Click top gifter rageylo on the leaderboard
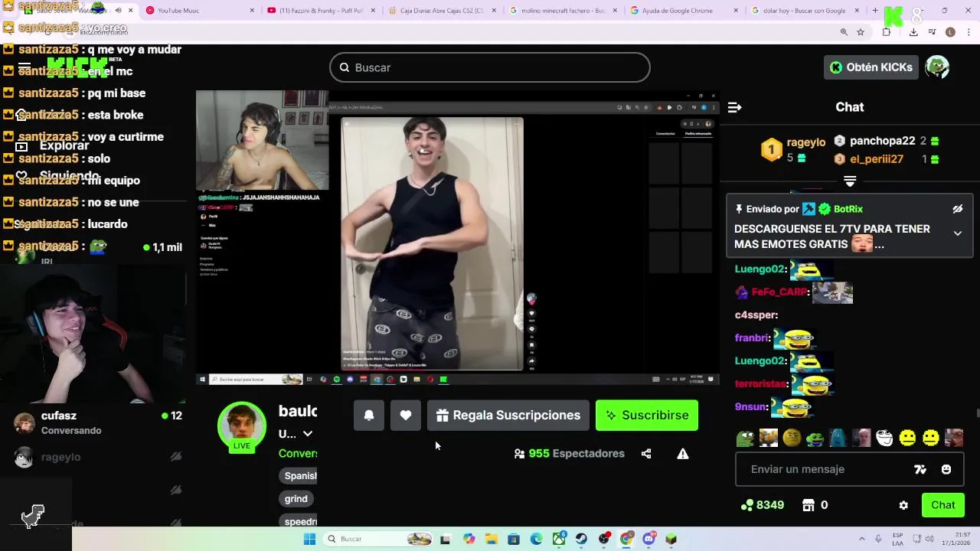Image resolution: width=980 pixels, height=551 pixels. pyautogui.click(x=793, y=149)
